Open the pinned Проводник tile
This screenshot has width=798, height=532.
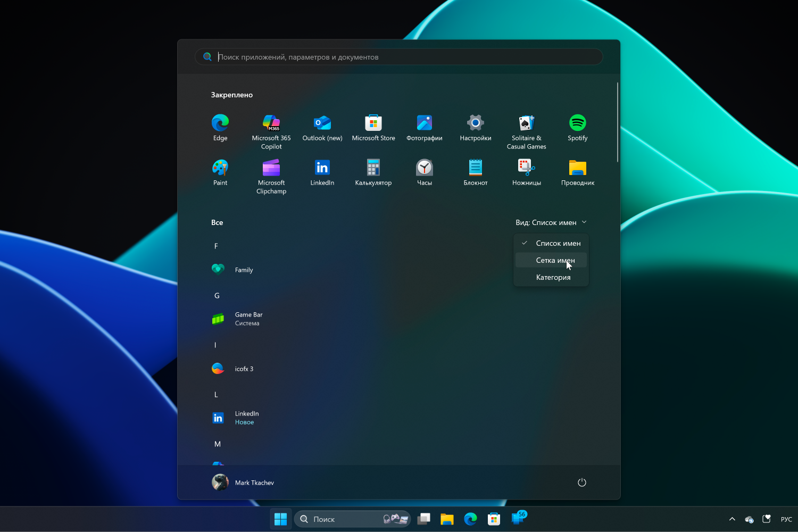pyautogui.click(x=578, y=172)
